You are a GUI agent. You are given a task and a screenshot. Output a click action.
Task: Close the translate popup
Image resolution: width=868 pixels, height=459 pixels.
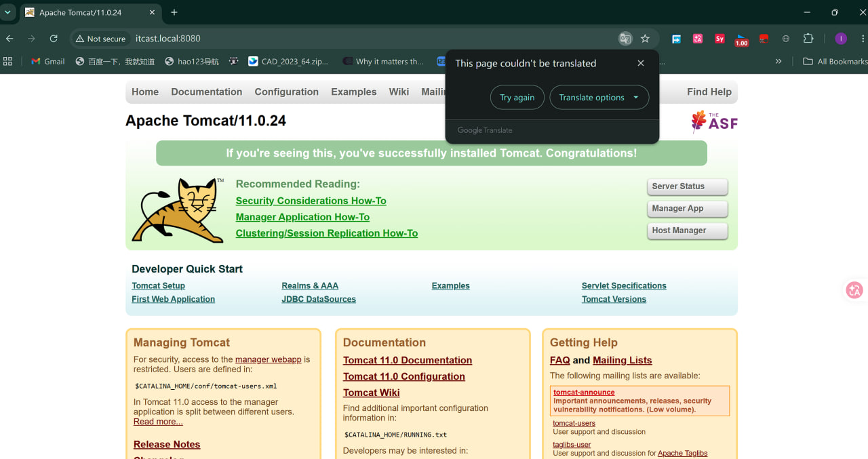(x=641, y=63)
